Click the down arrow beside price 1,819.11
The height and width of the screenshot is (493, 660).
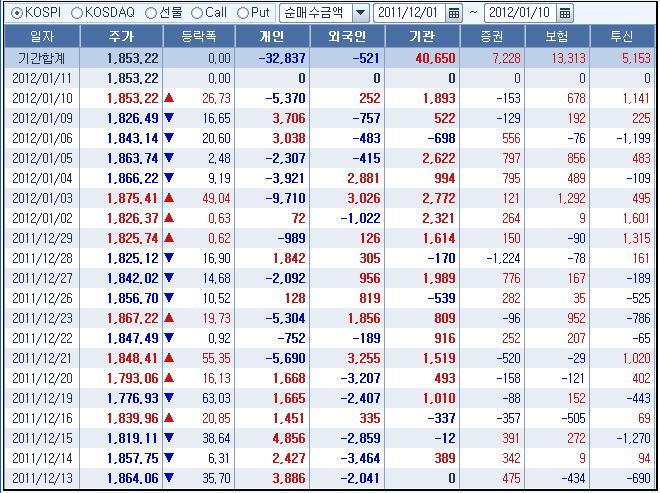(169, 438)
